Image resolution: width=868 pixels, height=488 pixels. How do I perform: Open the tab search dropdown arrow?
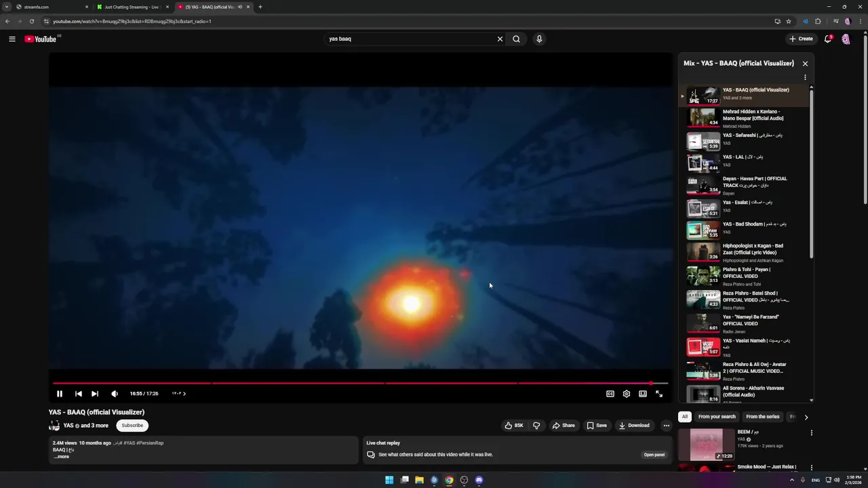[6, 7]
